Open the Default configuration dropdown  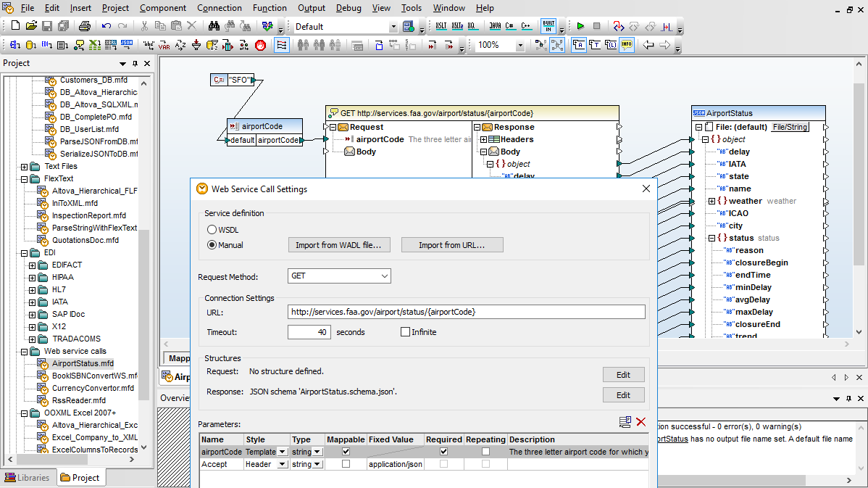click(393, 27)
